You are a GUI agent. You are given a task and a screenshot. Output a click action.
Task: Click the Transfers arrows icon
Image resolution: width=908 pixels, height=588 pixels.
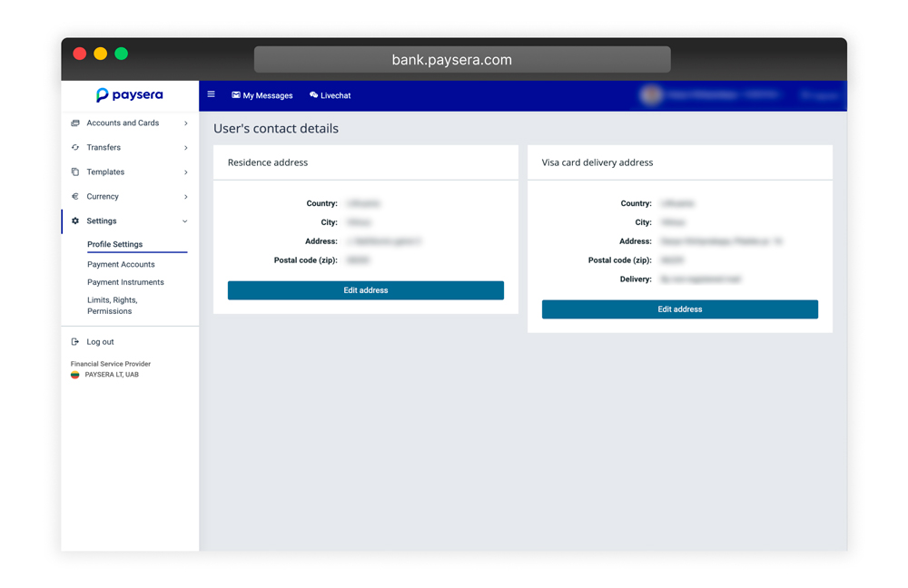tap(75, 148)
